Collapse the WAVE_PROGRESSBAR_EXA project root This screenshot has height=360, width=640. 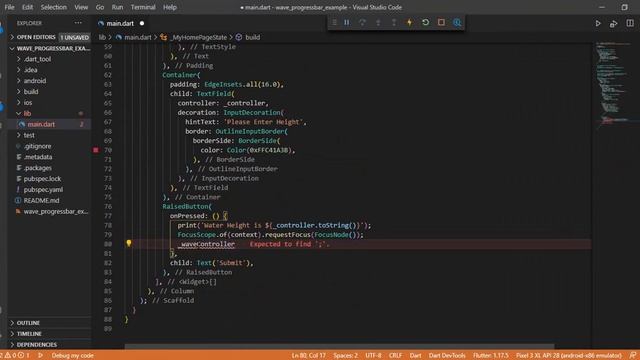coord(49,48)
